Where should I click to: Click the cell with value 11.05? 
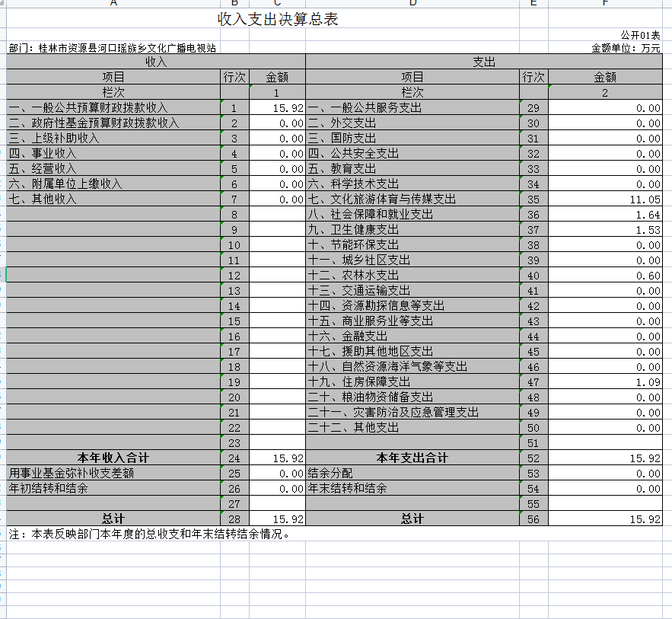coord(605,199)
